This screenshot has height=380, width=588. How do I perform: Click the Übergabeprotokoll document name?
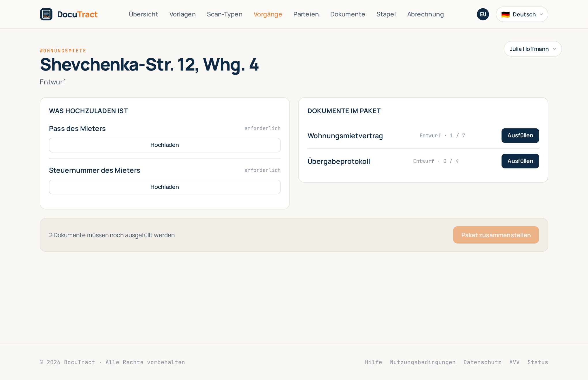(339, 161)
